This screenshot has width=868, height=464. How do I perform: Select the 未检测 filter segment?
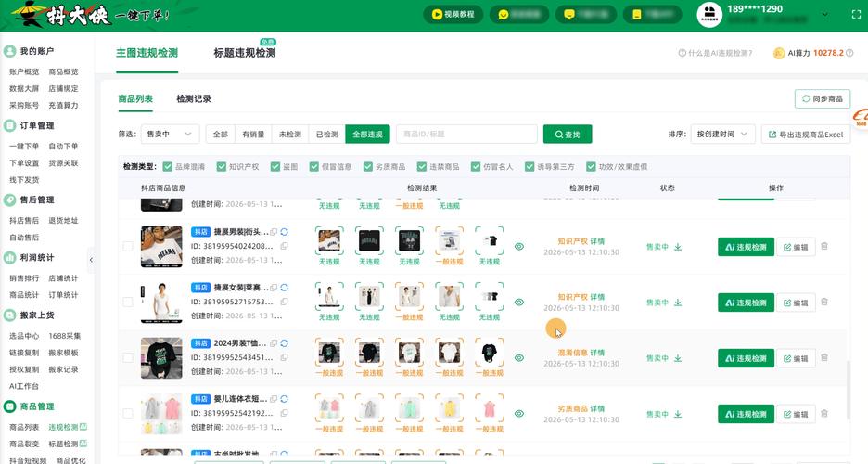pos(290,134)
